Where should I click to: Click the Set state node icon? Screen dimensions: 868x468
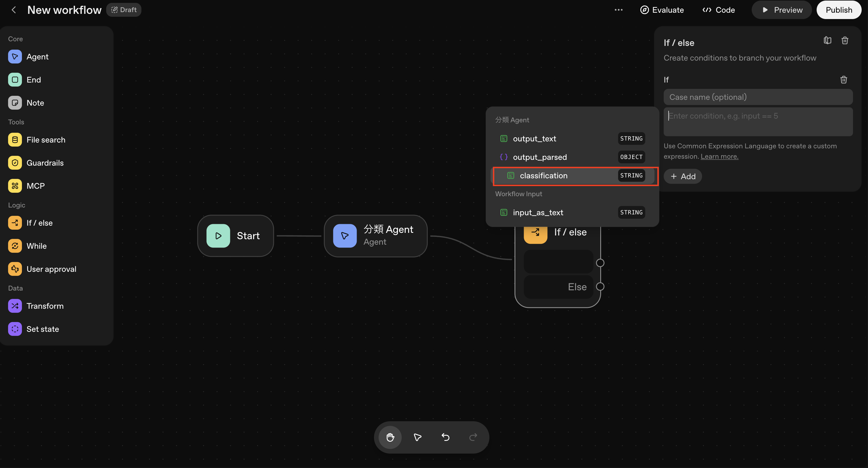(x=15, y=329)
